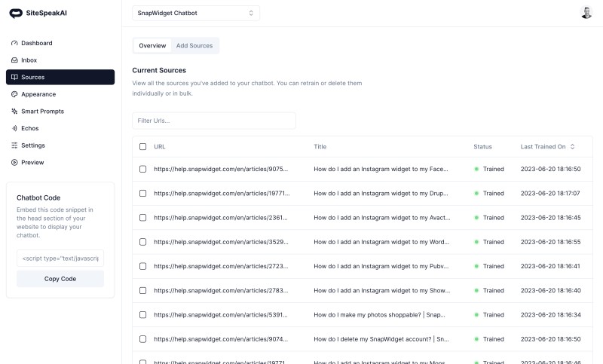Click timestamp 2023-06-20 18:16:45
Screen dimensions: 603x364
(x=551, y=218)
